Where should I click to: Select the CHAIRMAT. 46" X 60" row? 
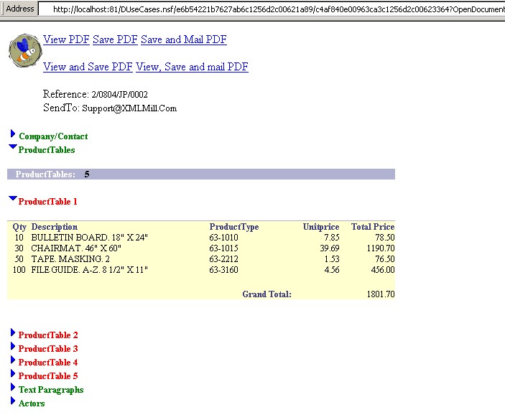(x=201, y=248)
